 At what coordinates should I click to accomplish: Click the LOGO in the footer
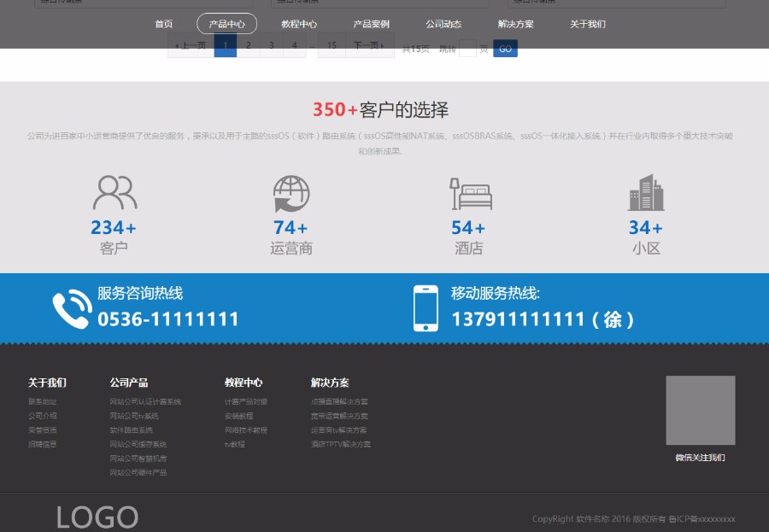[x=96, y=516]
